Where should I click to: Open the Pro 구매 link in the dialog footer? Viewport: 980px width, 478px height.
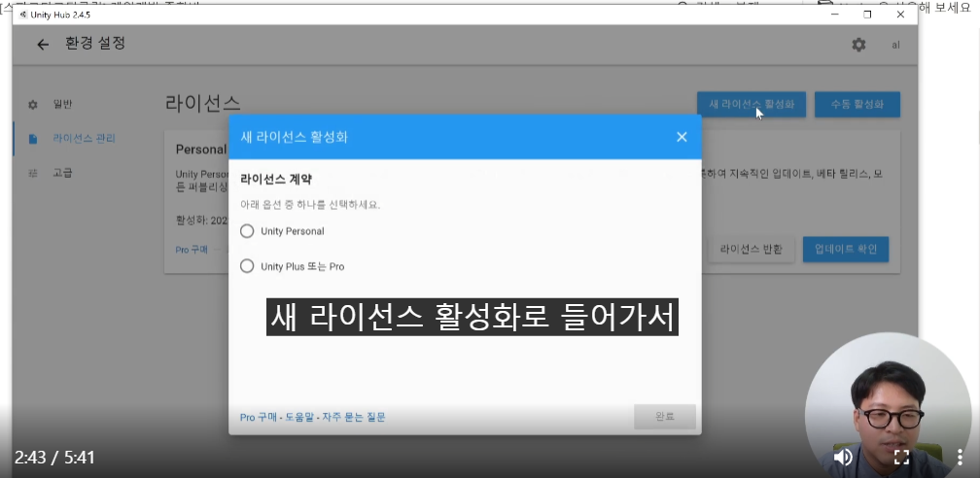pyautogui.click(x=259, y=418)
